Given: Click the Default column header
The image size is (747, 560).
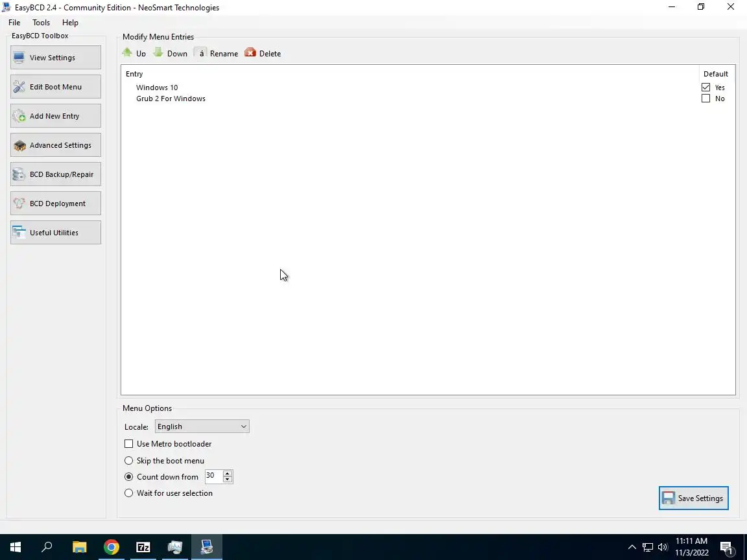Looking at the screenshot, I should 716,74.
